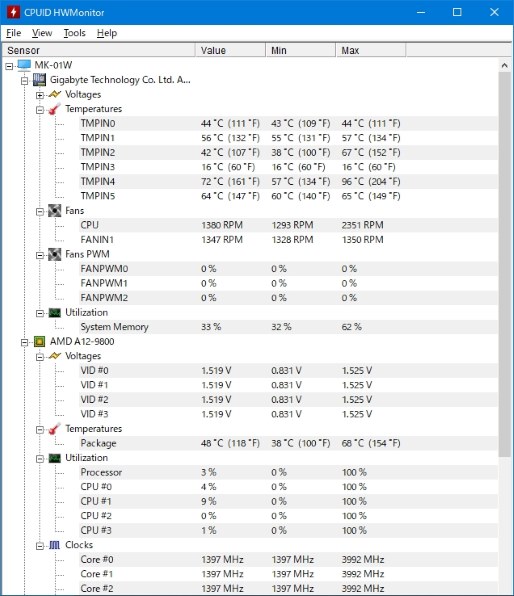Viewport: 514px width, 596px height.
Task: Maximize the HWMonitor window
Action: tap(457, 12)
